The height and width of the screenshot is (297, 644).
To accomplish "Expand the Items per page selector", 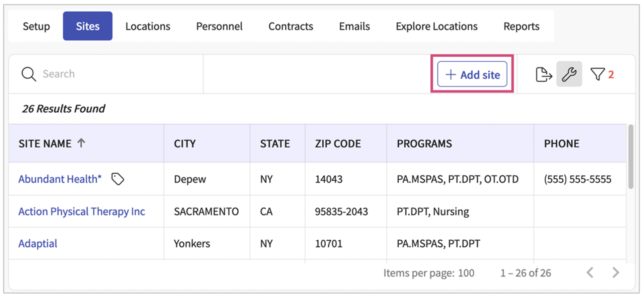I will pos(466,273).
